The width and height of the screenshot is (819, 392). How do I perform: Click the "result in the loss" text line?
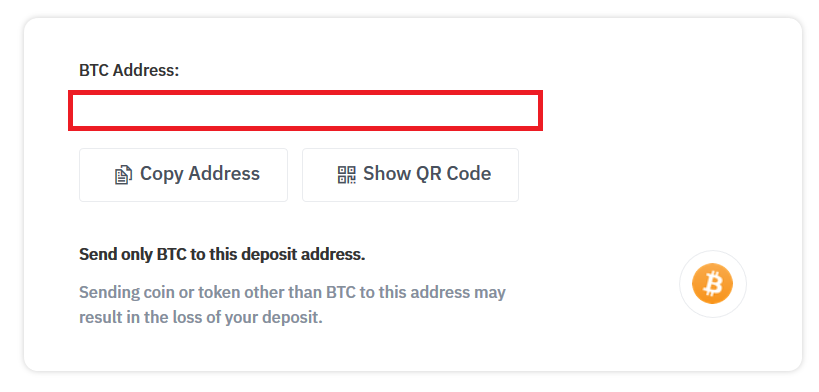click(x=201, y=317)
